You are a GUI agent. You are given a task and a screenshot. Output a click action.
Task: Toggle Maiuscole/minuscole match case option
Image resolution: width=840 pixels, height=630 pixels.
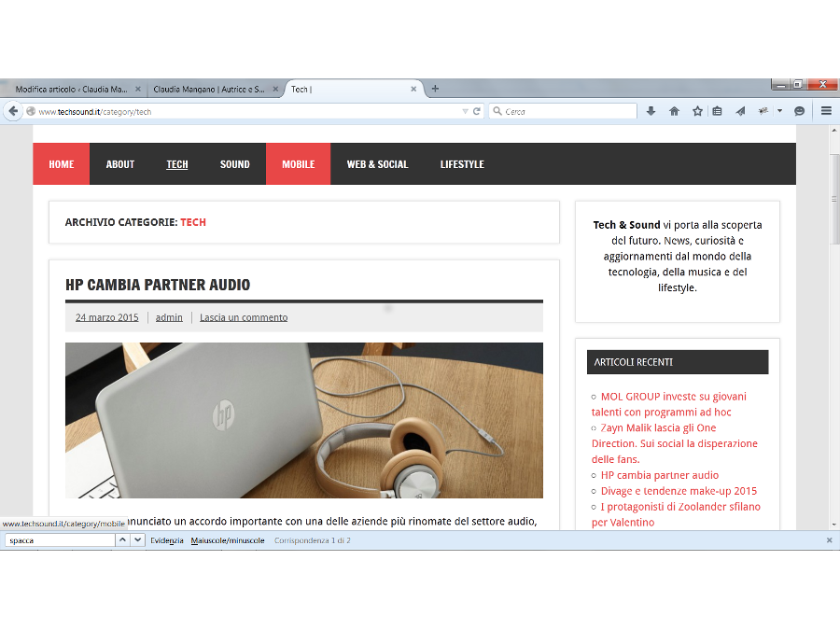(x=228, y=540)
